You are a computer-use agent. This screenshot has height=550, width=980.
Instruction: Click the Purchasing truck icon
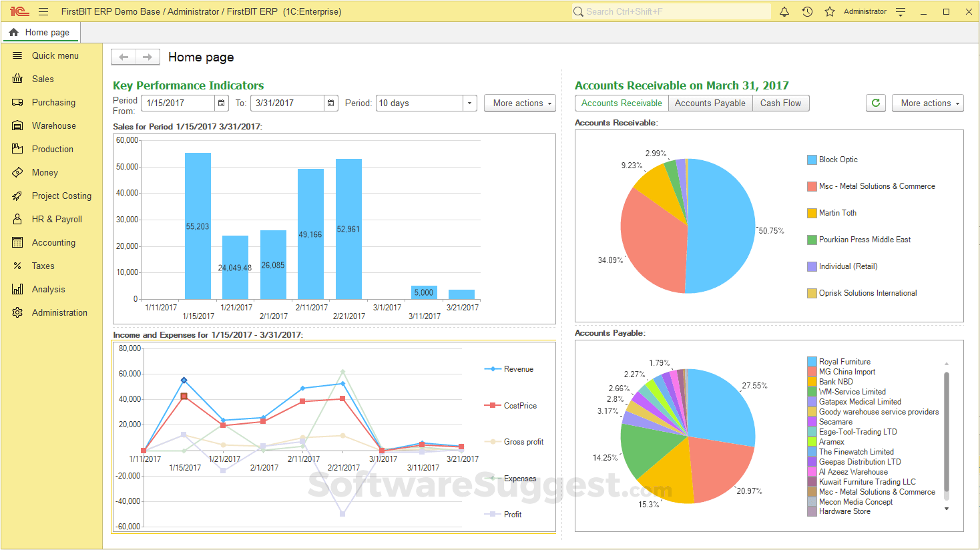pyautogui.click(x=17, y=102)
